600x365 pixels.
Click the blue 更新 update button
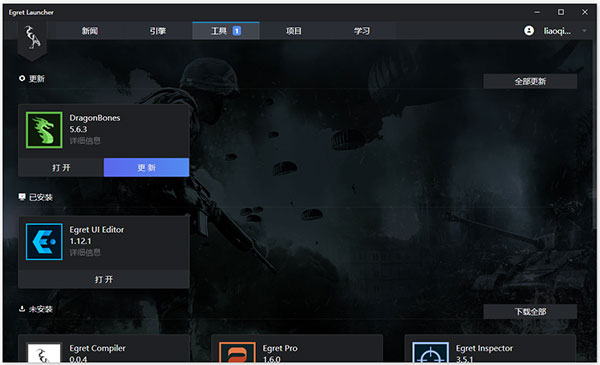point(147,168)
